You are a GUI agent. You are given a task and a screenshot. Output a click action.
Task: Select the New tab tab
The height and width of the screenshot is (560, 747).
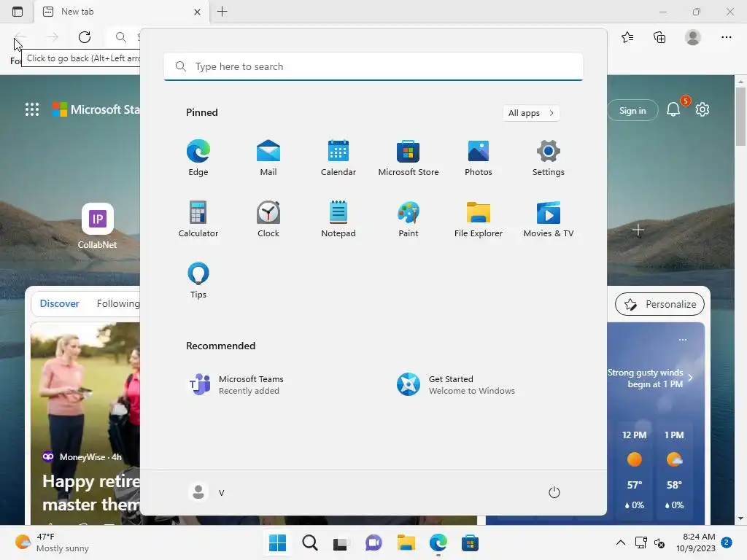(122, 12)
